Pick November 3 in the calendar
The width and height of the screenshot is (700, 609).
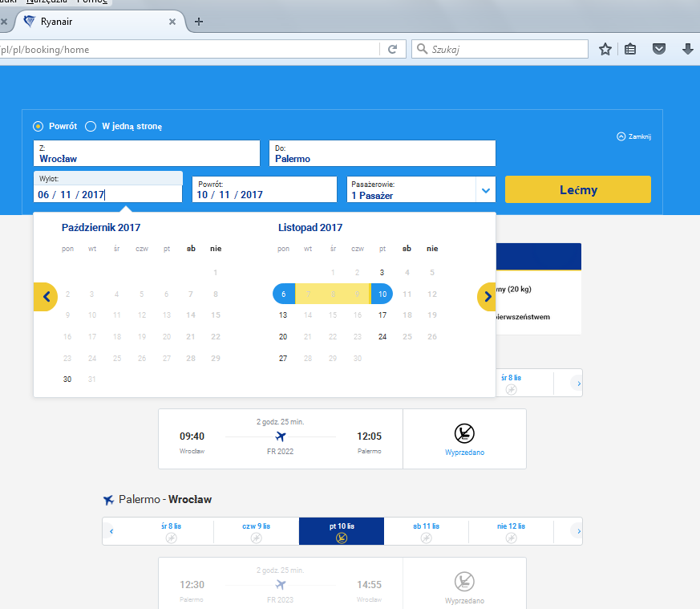(x=382, y=272)
